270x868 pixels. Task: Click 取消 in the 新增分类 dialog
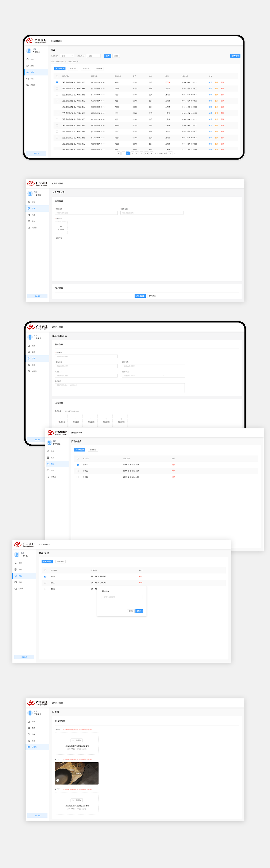[x=131, y=611]
